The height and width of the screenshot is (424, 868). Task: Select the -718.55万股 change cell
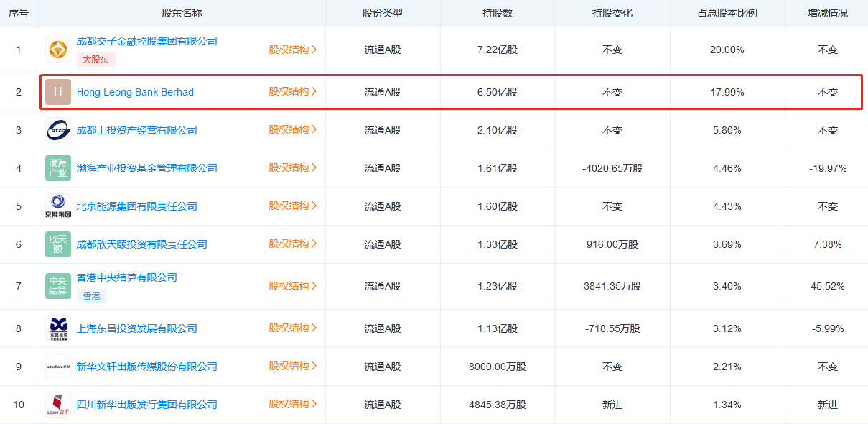point(612,328)
